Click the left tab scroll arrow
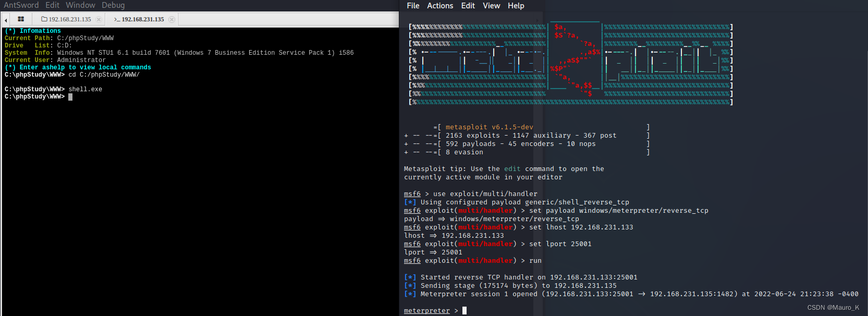 pyautogui.click(x=6, y=20)
